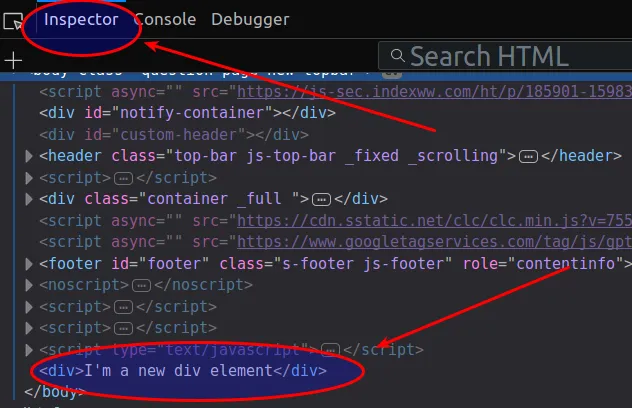Screen dimensions: 632x408
Task: Open the Inspector tab
Action: [81, 19]
